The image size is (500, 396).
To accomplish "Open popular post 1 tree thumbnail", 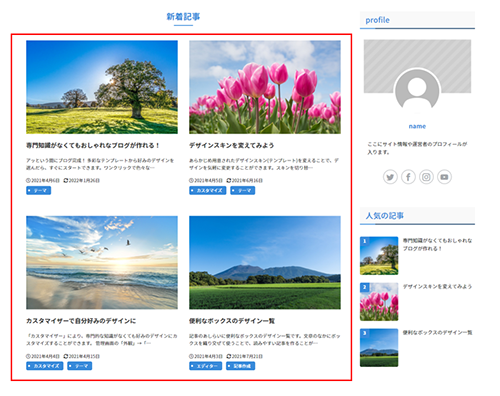I will tap(379, 256).
